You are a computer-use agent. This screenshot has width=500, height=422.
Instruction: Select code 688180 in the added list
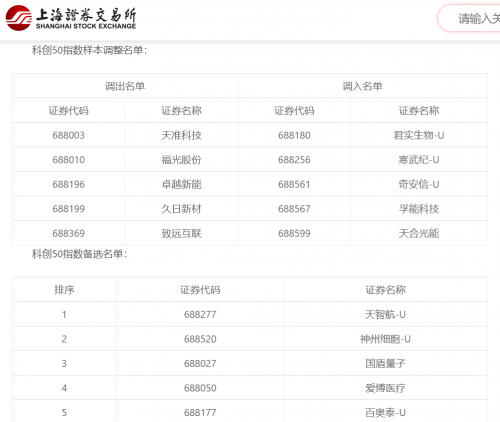point(294,135)
